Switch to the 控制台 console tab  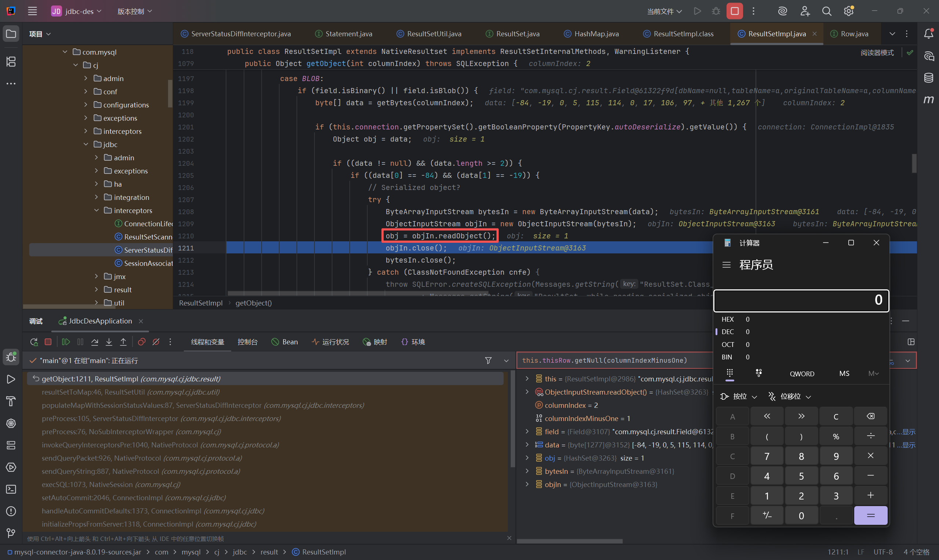tap(247, 342)
